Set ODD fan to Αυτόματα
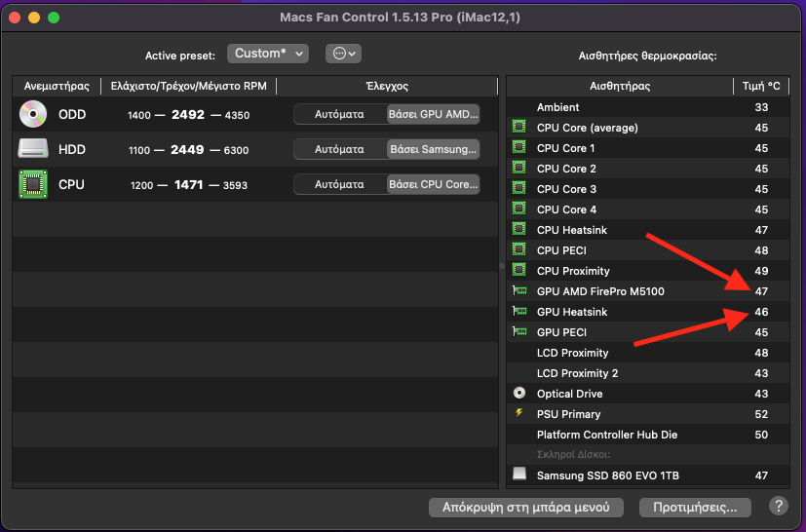 pyautogui.click(x=339, y=114)
